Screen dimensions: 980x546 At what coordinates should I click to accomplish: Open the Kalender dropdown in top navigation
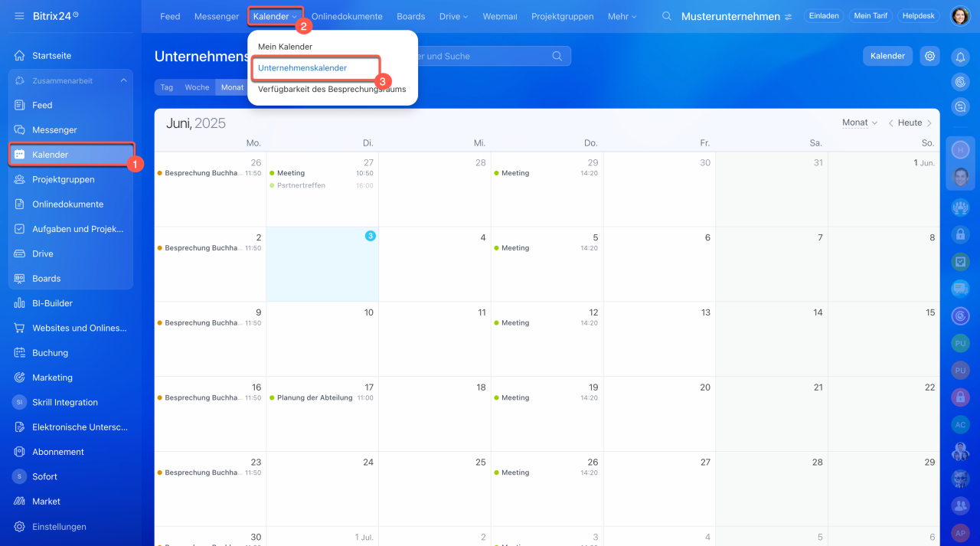[276, 17]
